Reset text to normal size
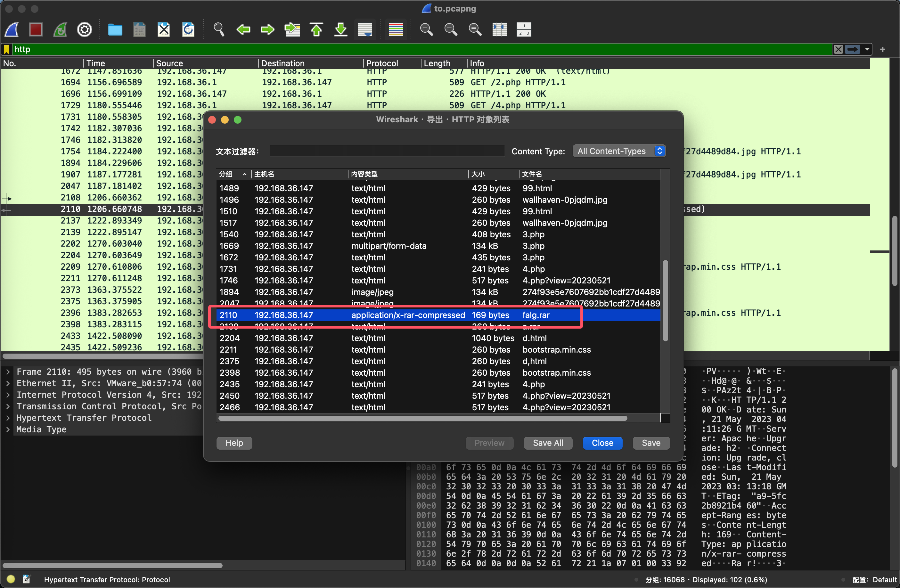 [x=475, y=29]
